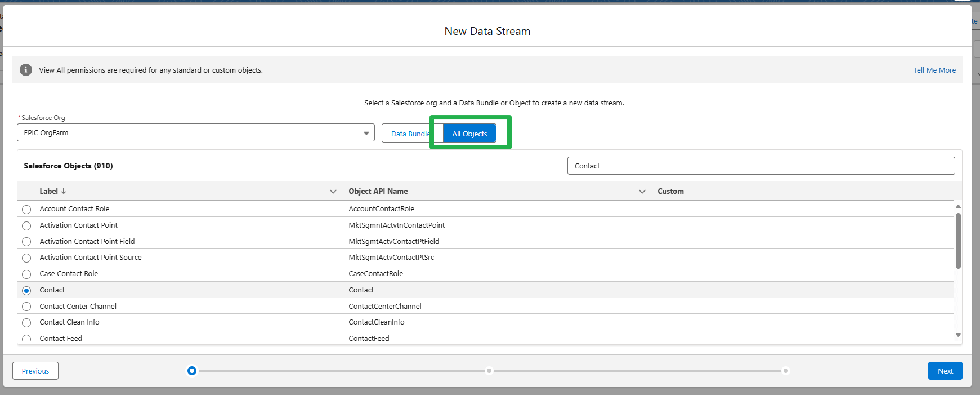Open the Label column chevron menu
The width and height of the screenshot is (980, 395).
(333, 192)
